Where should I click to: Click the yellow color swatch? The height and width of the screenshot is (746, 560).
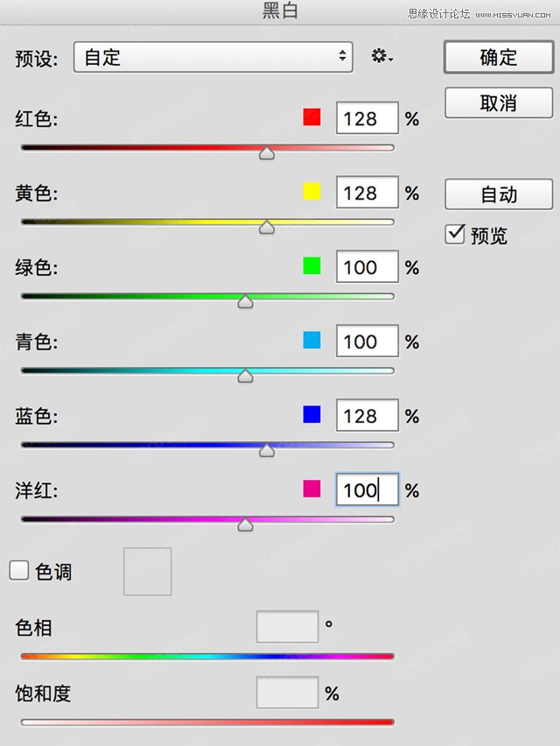311,192
